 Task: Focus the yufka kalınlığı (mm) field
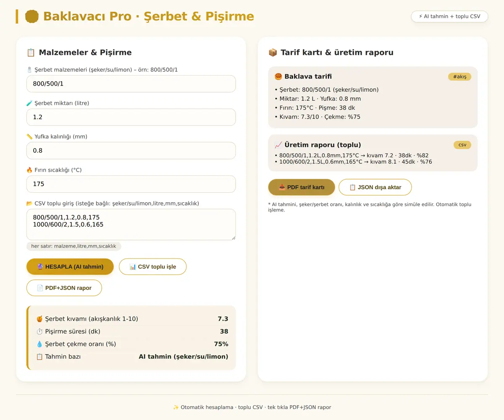tap(131, 151)
